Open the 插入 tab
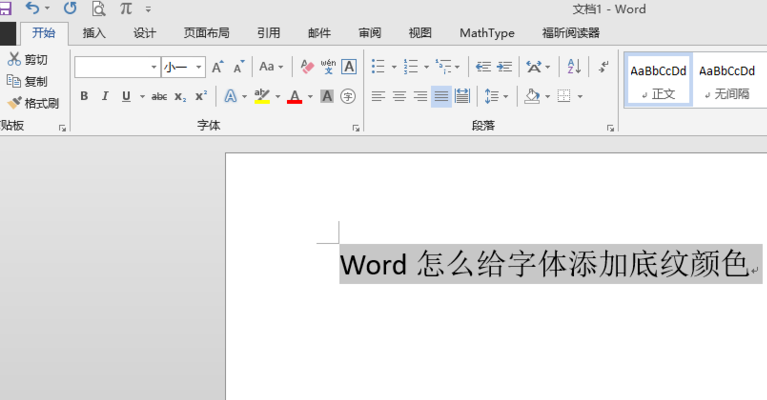 coord(94,33)
